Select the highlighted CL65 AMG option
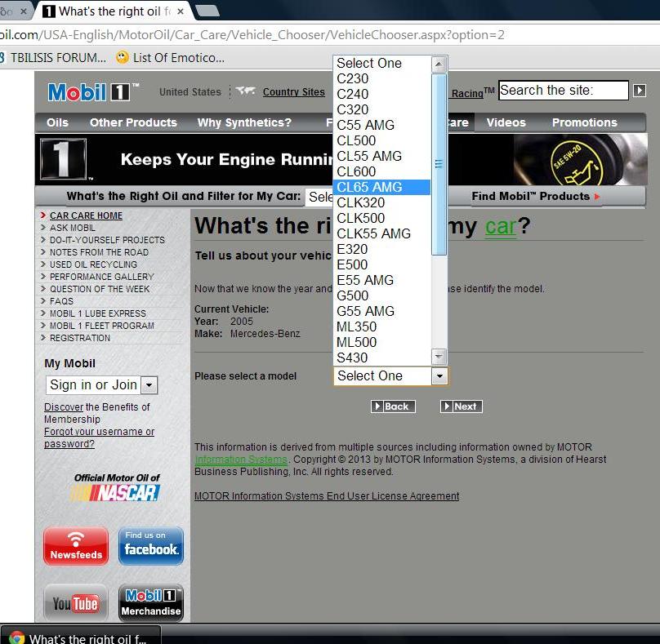Screen dimensions: 660x644 tap(382, 187)
